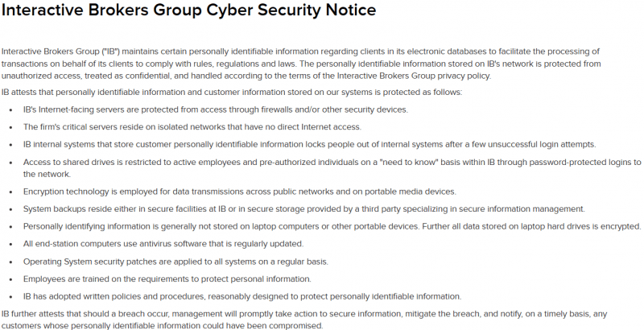This screenshot has height=330, width=644.
Task: Click the Employees are trained bullet
Action: [x=167, y=279]
